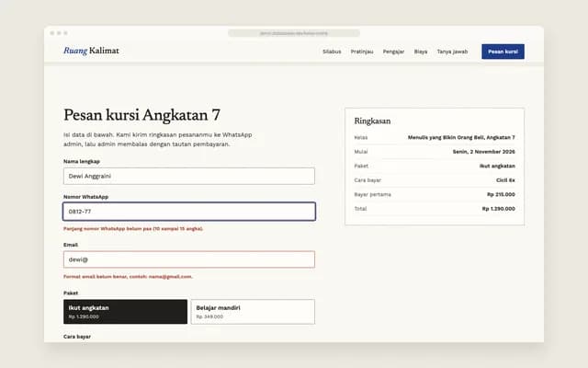The image size is (588, 368).
Task: Click the Total value Rp 1.290.000
Action: pos(498,209)
